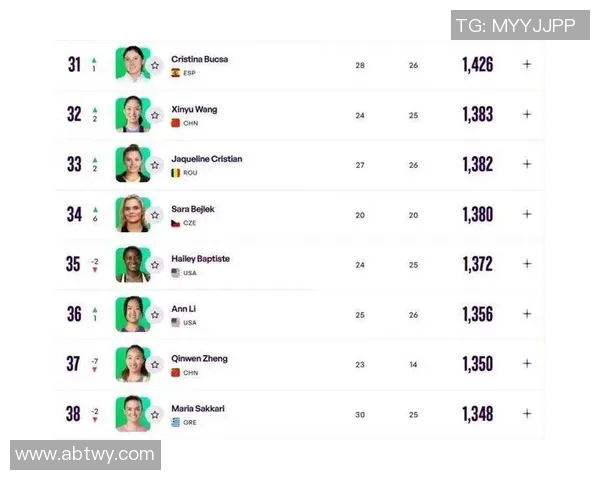The height and width of the screenshot is (480, 600).
Task: Favorite Cristina Bucsa with the star icon
Action: (155, 65)
